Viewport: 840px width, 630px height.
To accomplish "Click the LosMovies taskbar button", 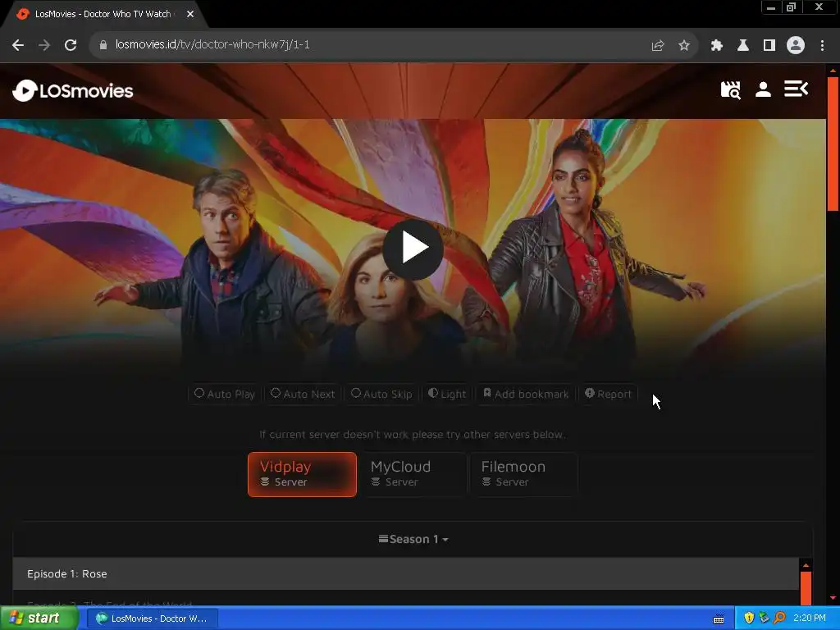I will (x=152, y=619).
